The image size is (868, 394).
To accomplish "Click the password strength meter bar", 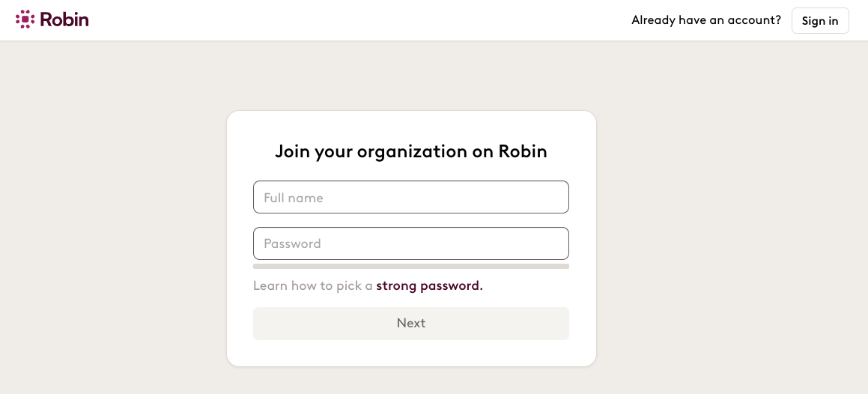I will [410, 266].
